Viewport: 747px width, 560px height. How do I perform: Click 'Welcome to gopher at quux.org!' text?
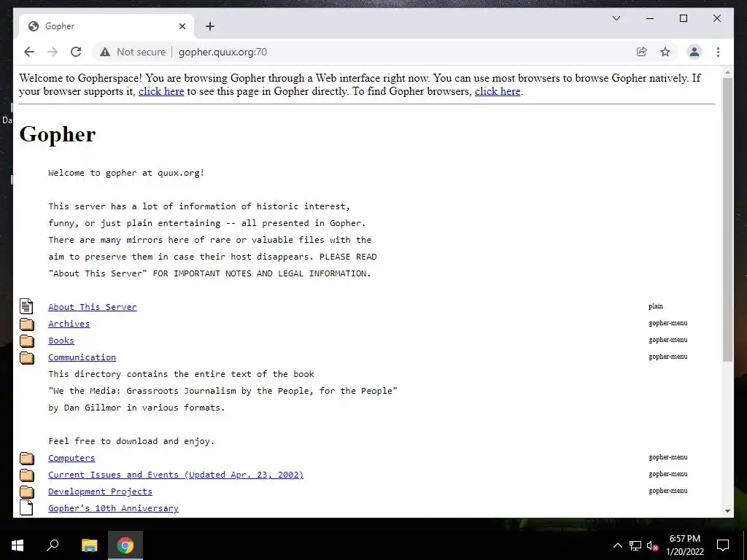click(126, 173)
